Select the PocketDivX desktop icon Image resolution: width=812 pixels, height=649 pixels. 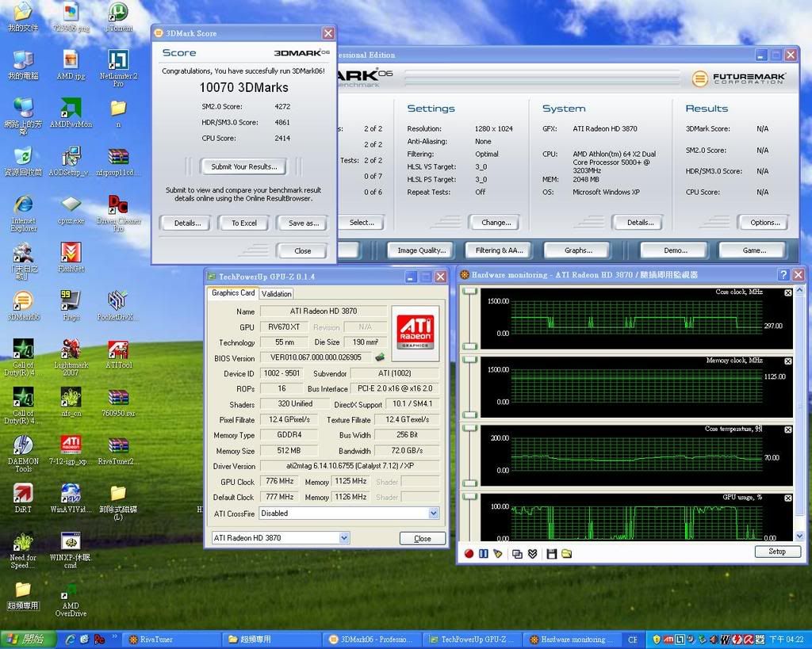click(x=119, y=305)
